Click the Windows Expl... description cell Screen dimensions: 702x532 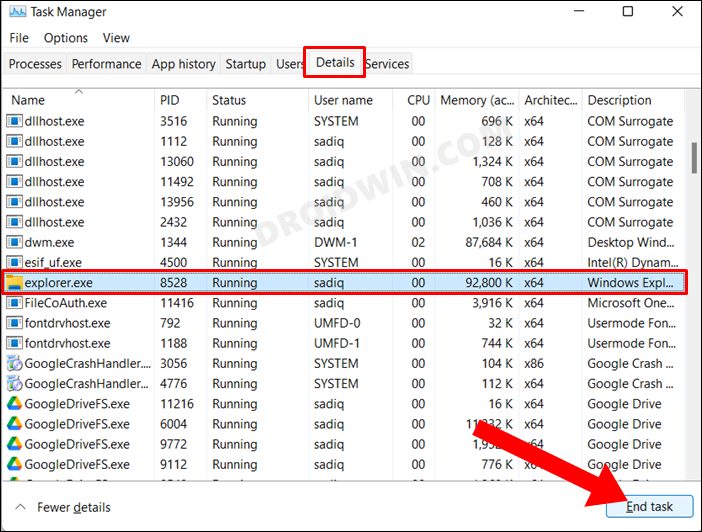click(630, 283)
